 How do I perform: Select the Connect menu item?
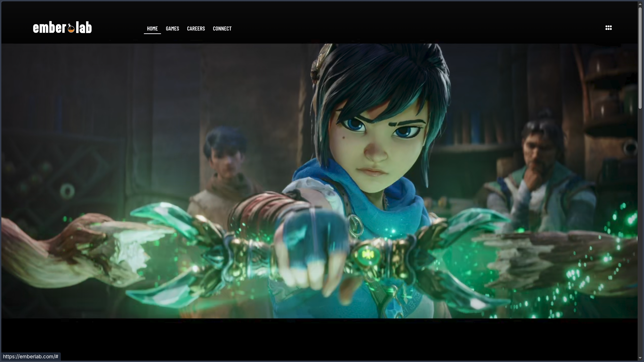pos(222,28)
